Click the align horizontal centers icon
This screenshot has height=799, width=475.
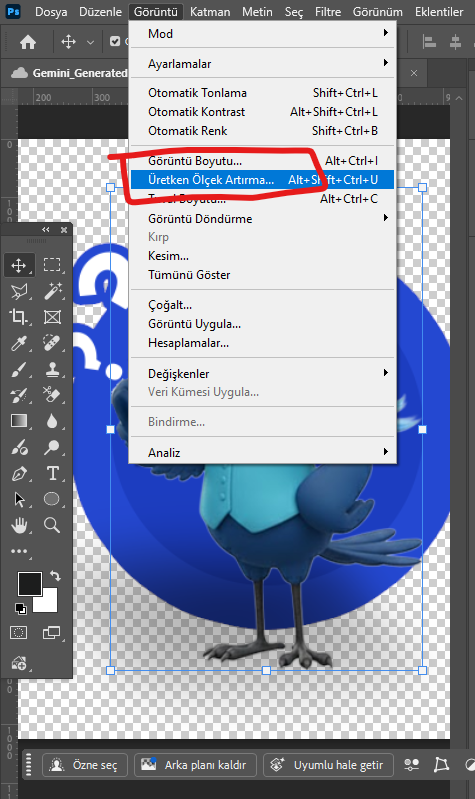coord(456,42)
